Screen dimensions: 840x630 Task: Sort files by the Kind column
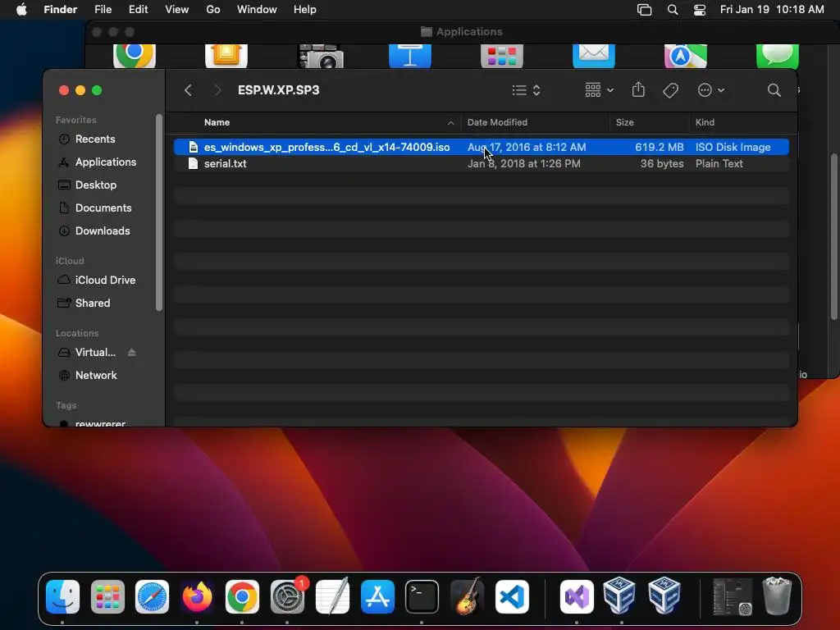pos(705,122)
